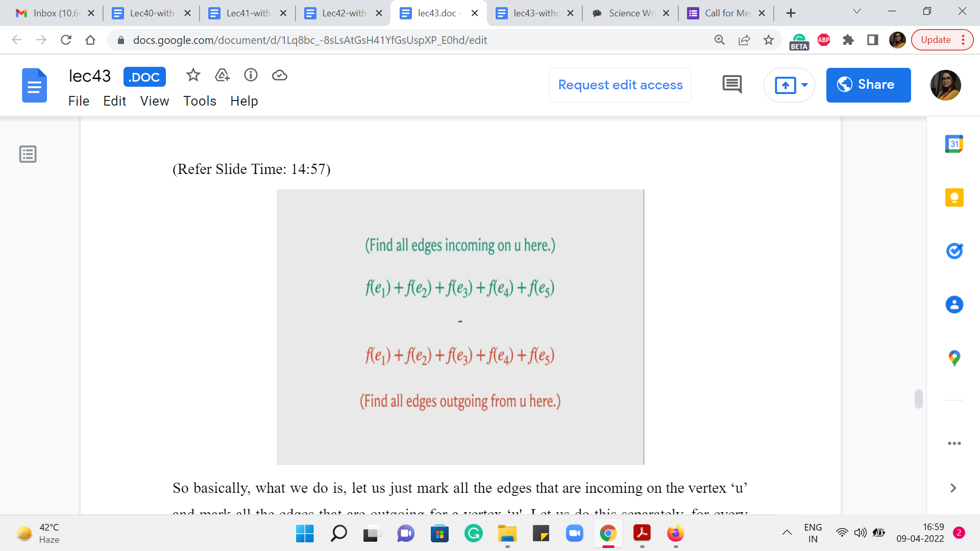This screenshot has width=980, height=551.
Task: Bookmark this page with star icon
Action: (769, 40)
